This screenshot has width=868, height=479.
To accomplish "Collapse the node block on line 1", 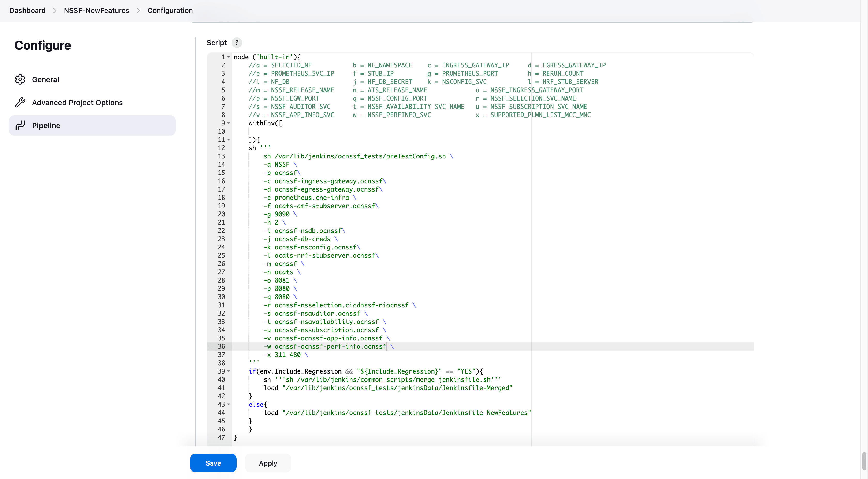I will [x=228, y=57].
